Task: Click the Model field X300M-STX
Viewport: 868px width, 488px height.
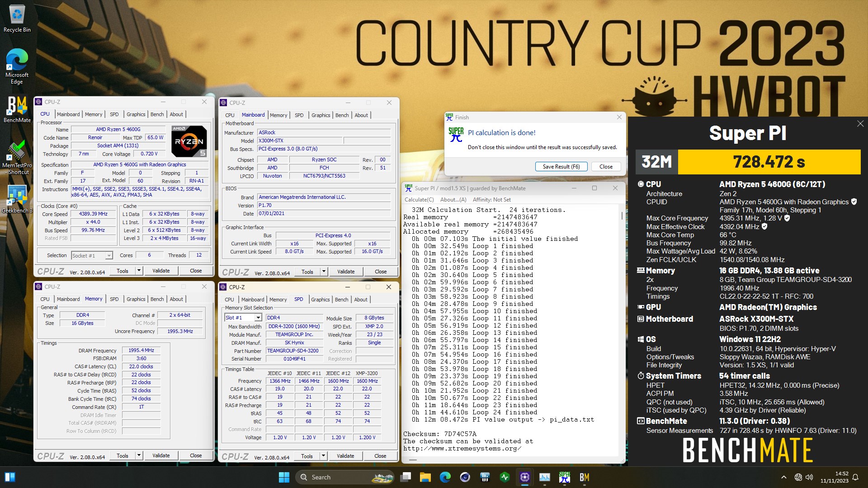Action: click(x=299, y=141)
